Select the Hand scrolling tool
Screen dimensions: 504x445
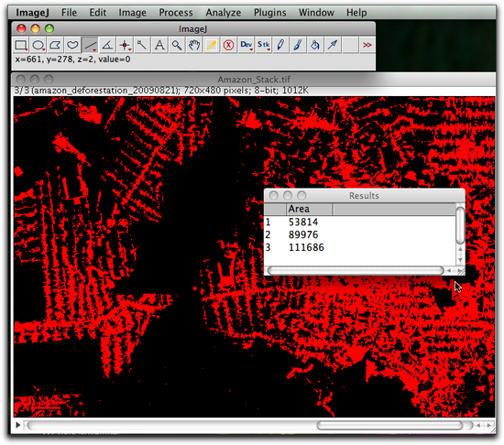point(194,45)
